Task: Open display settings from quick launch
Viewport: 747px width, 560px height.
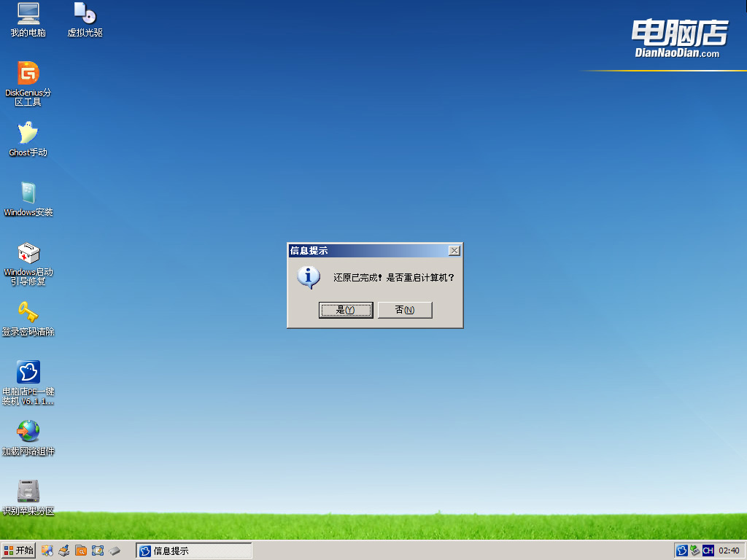Action: 47,551
